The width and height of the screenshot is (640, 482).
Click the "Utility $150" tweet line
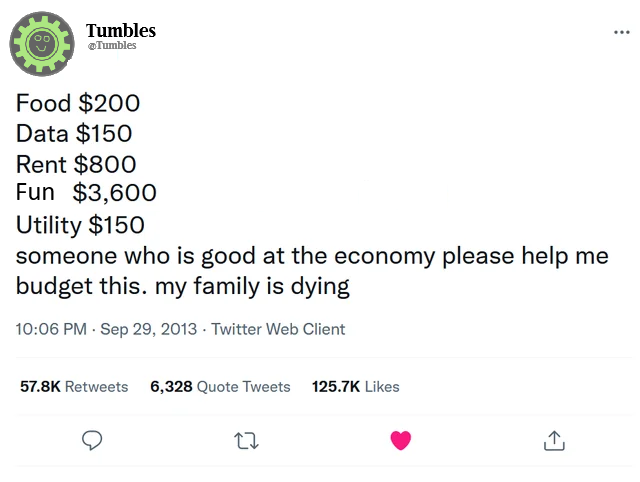[x=80, y=225]
